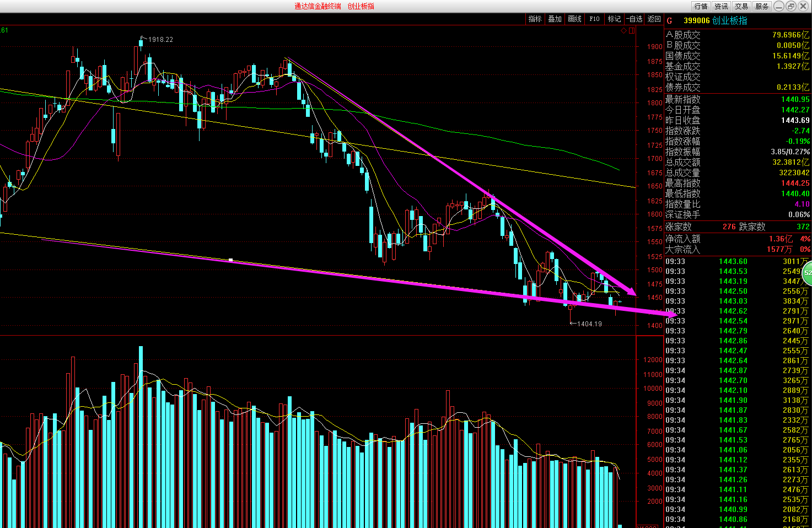Open the 资讯 news menu
The image size is (812, 528).
[x=721, y=6]
